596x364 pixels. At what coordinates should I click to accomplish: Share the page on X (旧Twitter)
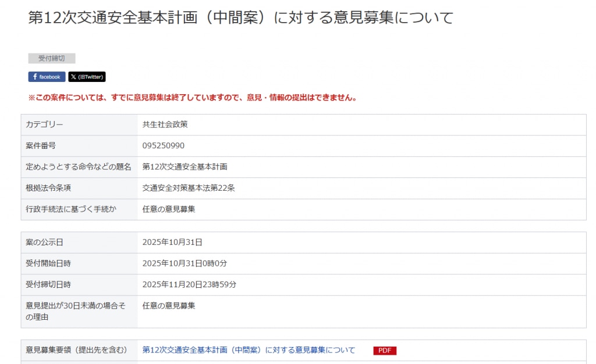click(x=87, y=77)
